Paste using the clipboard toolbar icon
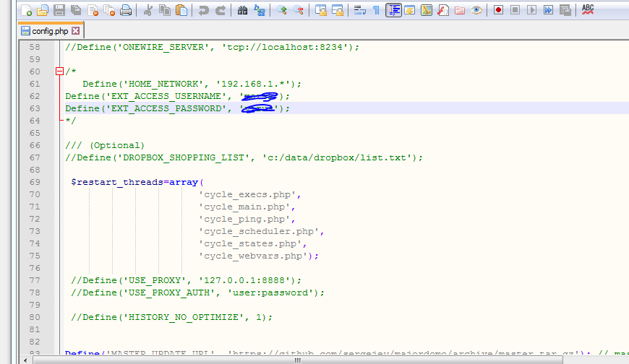 pos(181,10)
